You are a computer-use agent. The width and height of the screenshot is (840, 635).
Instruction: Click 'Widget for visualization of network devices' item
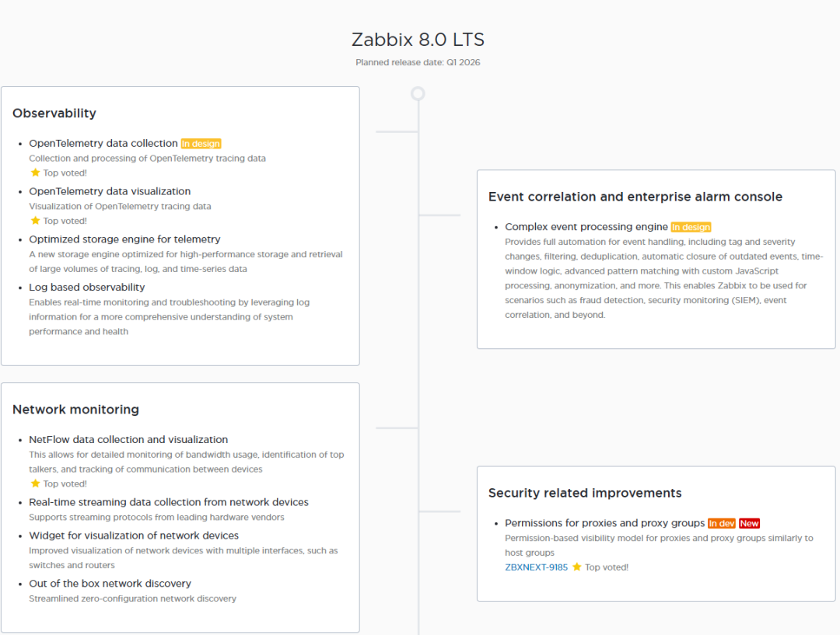[134, 536]
